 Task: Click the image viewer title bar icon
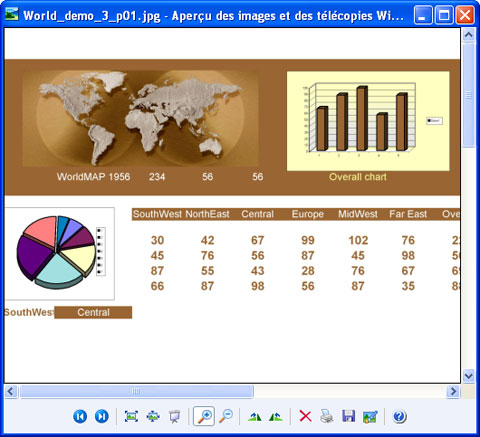12,14
